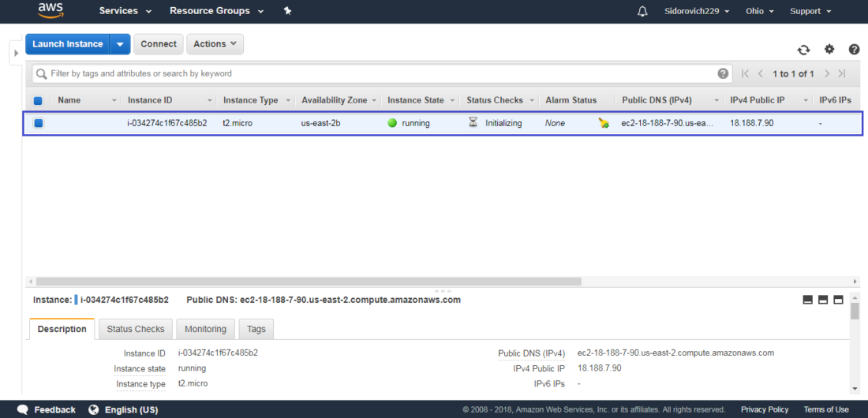Open Instance Type column filter arrow
The image size is (868, 418).
(288, 101)
